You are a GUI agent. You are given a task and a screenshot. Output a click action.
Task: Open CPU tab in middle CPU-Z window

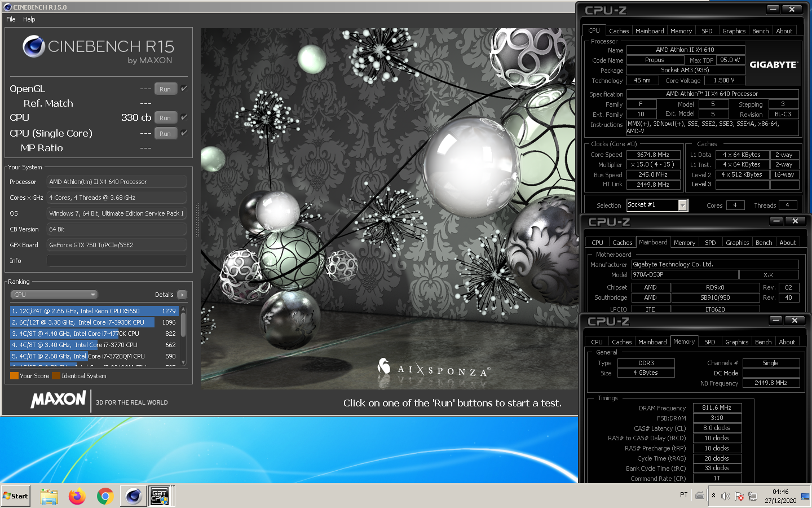[x=598, y=243]
